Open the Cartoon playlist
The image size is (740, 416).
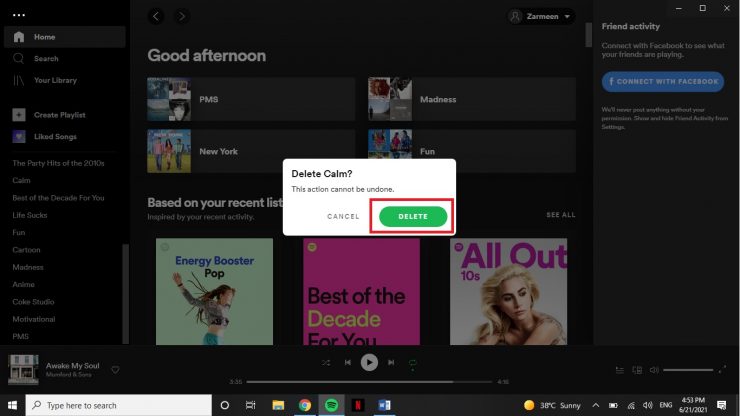[x=26, y=250]
